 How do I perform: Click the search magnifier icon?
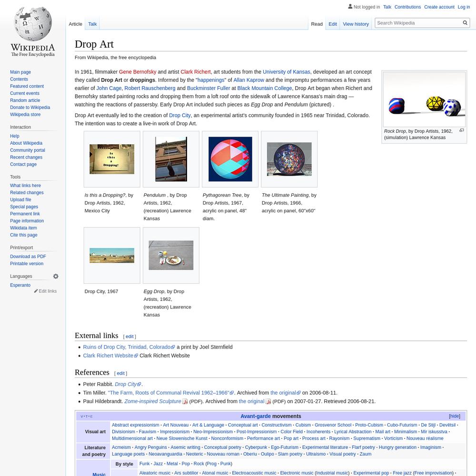point(465,23)
